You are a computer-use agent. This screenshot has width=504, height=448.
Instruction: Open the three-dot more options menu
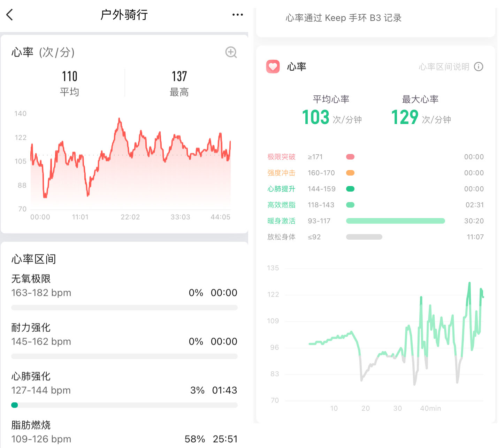click(x=237, y=15)
